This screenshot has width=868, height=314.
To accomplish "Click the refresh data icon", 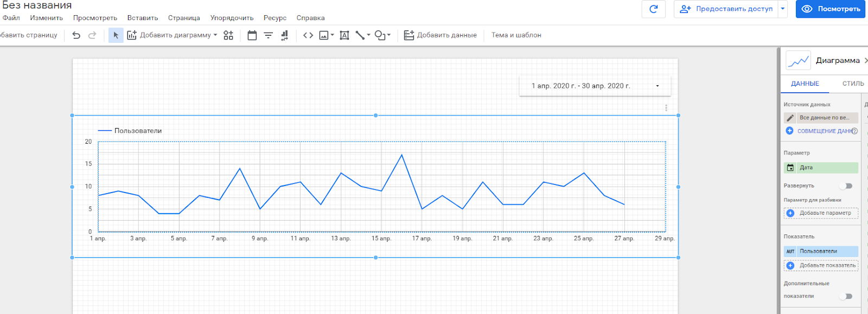I will point(653,9).
